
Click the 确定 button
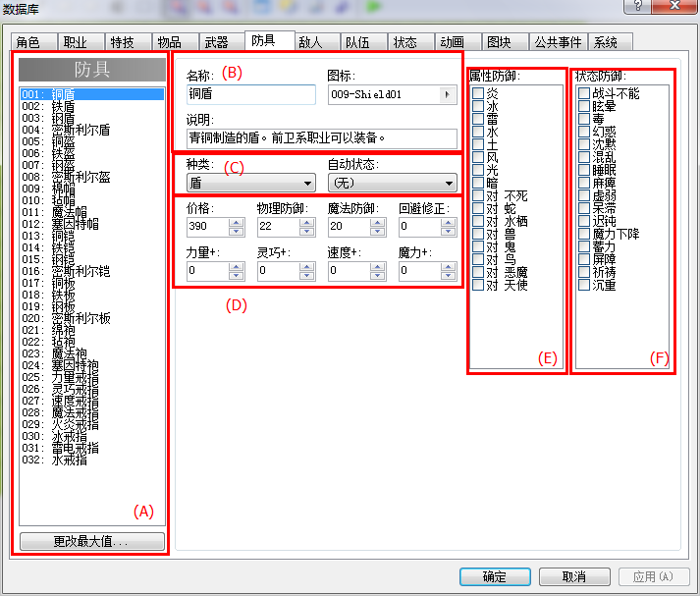(495, 576)
